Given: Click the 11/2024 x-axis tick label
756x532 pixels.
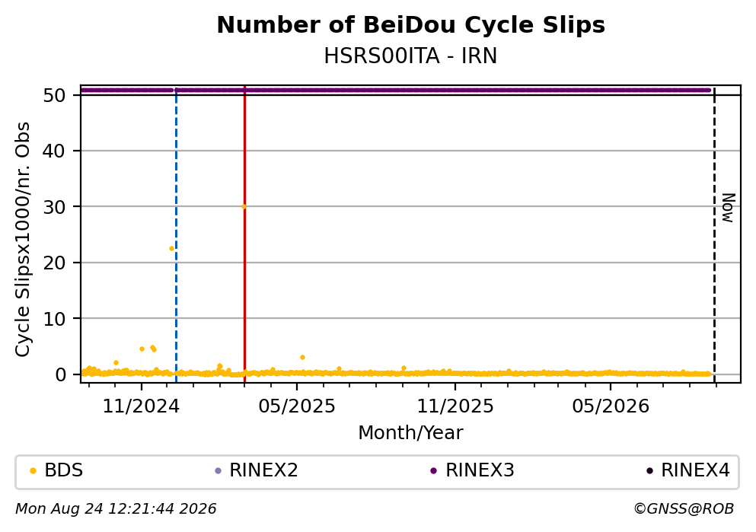Looking at the screenshot, I should tap(141, 406).
